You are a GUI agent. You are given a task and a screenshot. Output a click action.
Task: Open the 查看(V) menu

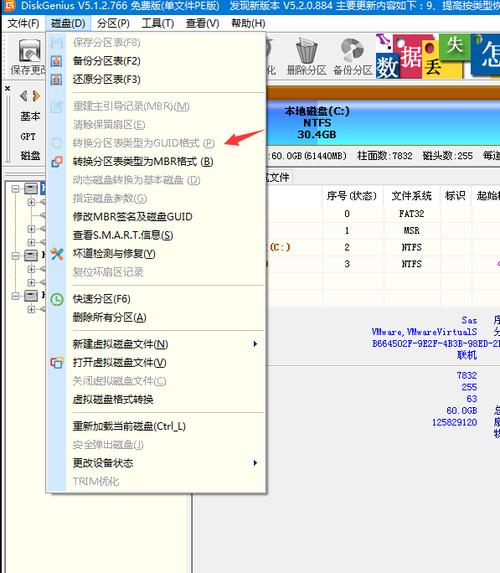(x=202, y=23)
